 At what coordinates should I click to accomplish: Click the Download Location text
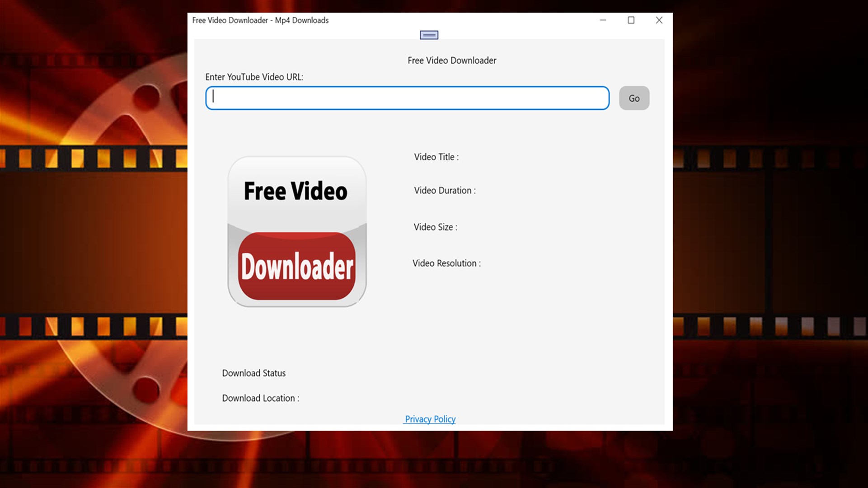tap(260, 398)
